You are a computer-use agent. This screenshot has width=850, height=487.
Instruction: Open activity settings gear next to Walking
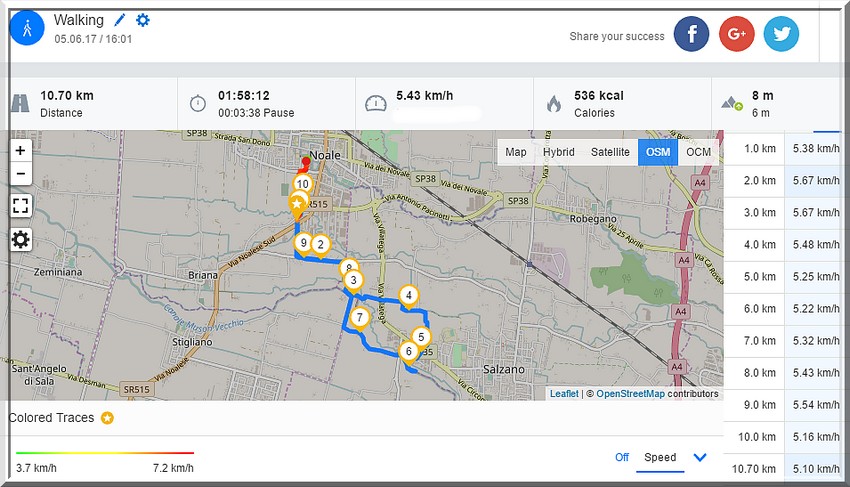coord(143,21)
